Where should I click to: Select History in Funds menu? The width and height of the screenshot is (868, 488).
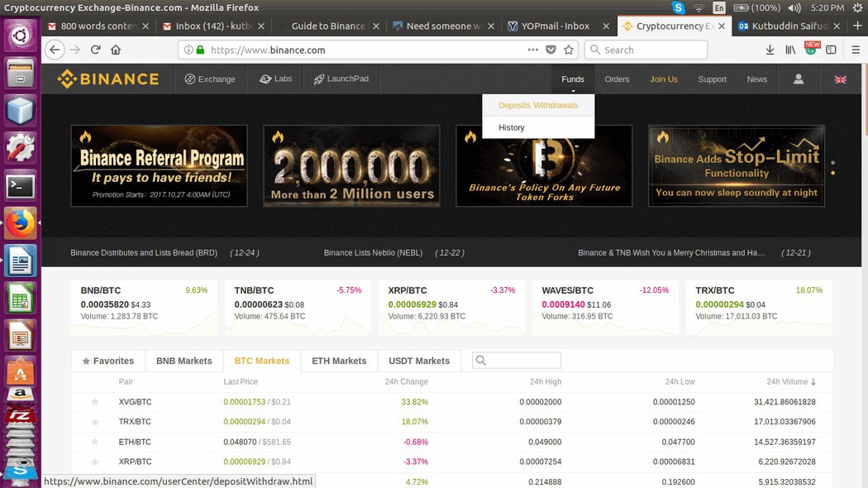click(538, 127)
